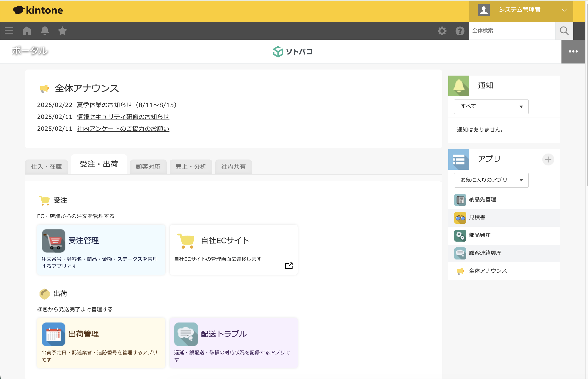This screenshot has width=588, height=379.
Task: Open the すべて notification filter dropdown
Action: tap(491, 106)
